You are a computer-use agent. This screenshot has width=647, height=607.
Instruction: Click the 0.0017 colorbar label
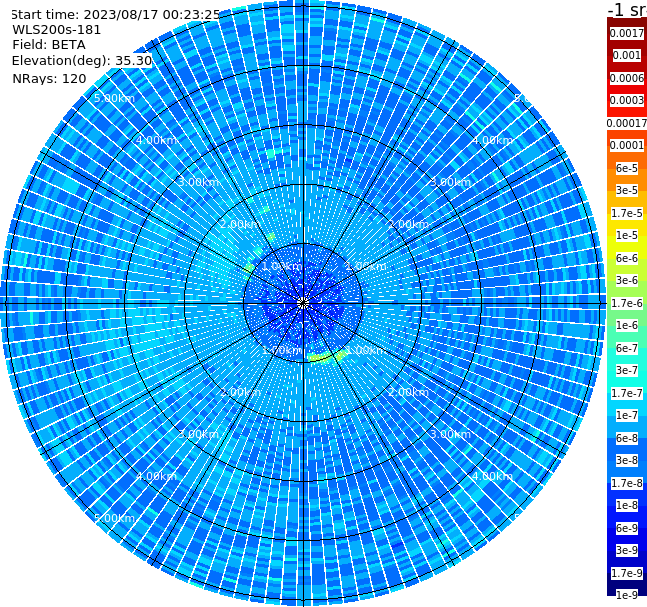[x=627, y=33]
